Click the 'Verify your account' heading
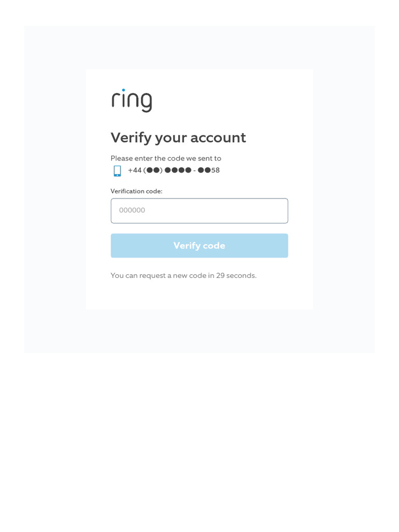399x532 pixels. click(x=178, y=138)
